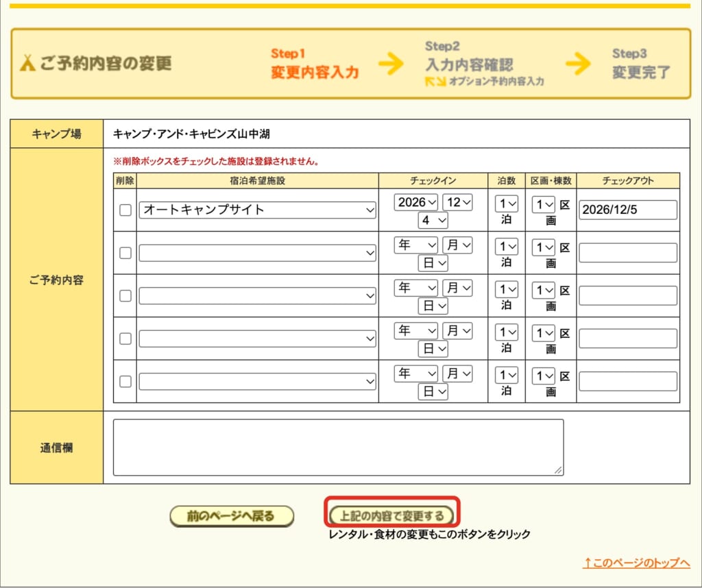
Task: Click the チェックイン column header
Action: tap(433, 181)
